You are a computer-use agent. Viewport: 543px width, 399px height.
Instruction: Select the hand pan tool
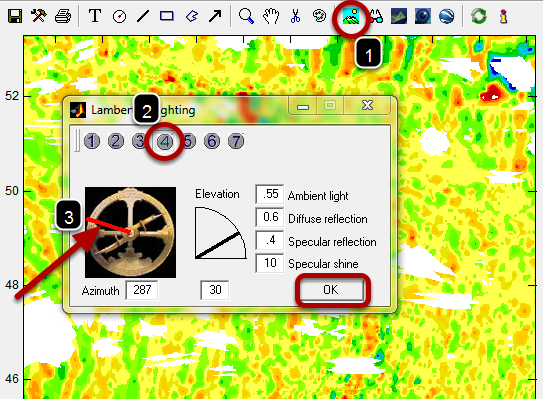coord(271,16)
